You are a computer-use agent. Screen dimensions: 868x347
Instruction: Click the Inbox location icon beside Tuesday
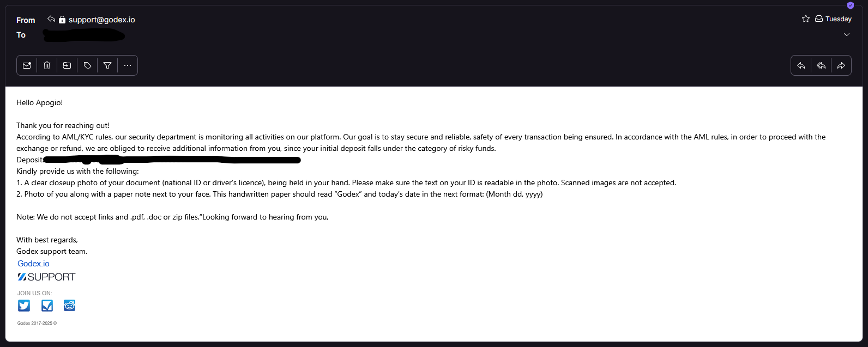819,19
